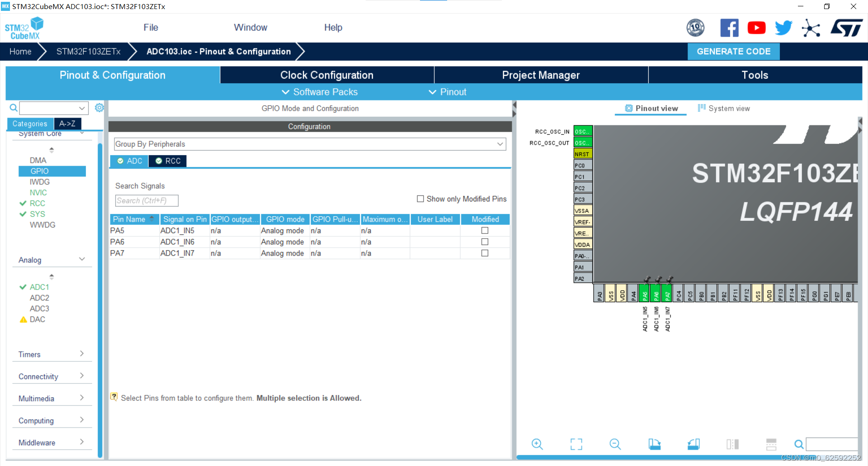The width and height of the screenshot is (868, 466).
Task: Expand the Timers category
Action: click(82, 353)
